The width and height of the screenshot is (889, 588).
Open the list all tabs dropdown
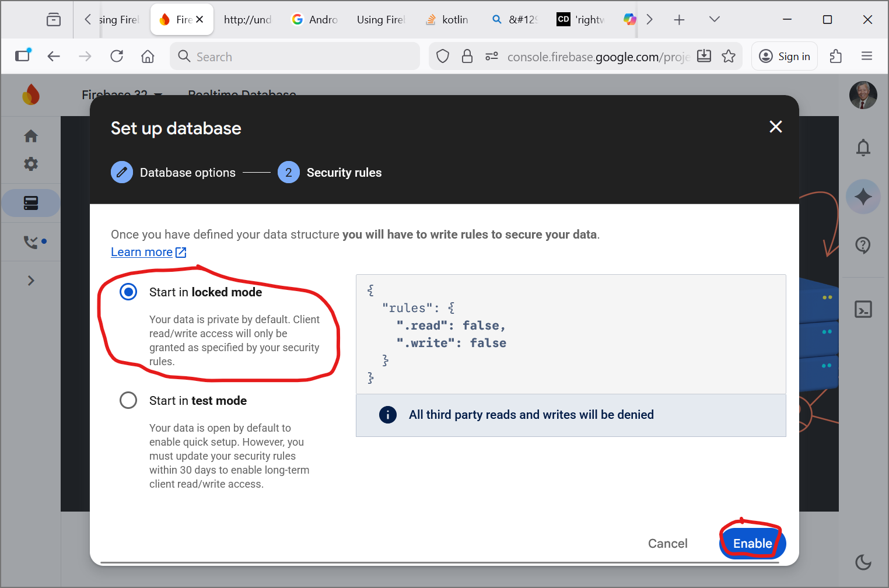click(x=714, y=19)
